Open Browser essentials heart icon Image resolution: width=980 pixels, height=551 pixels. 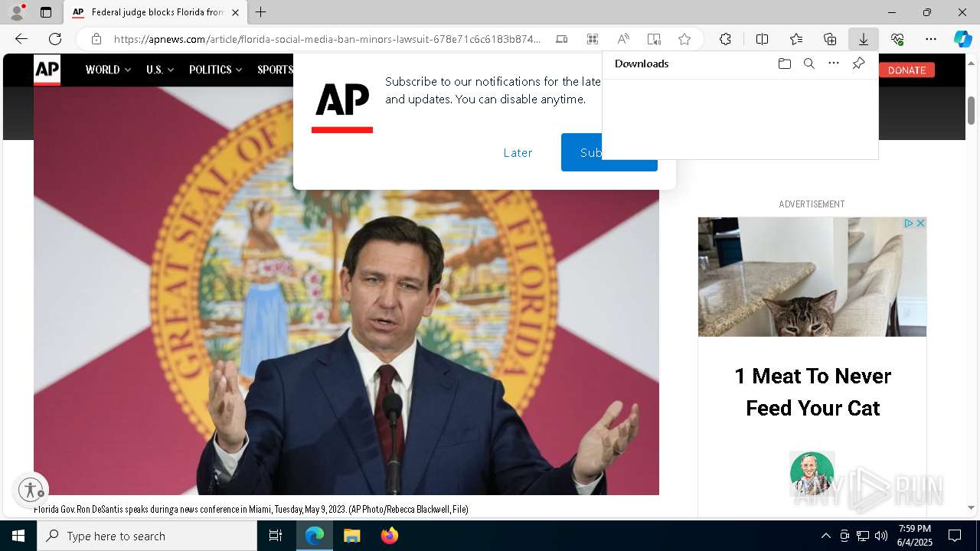897,39
